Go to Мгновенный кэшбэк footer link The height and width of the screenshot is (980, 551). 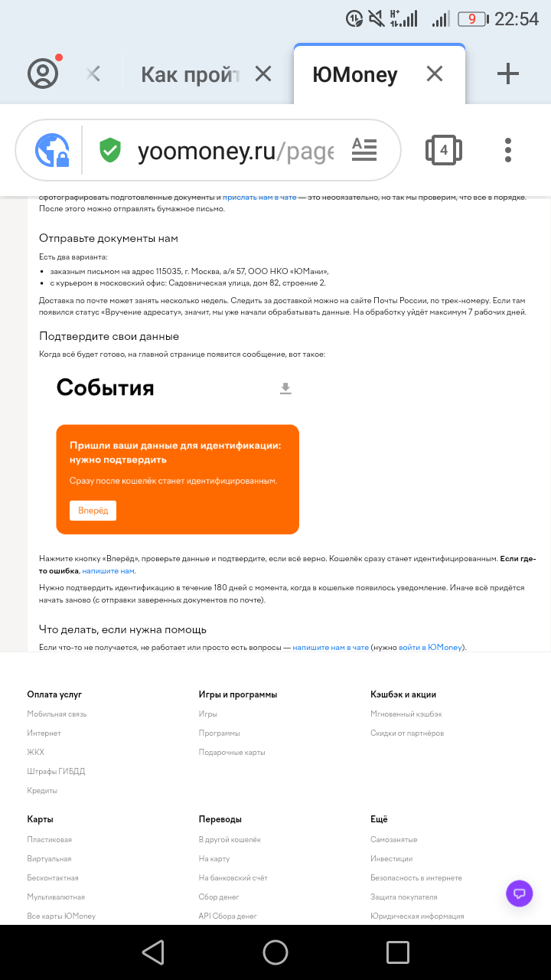click(406, 714)
